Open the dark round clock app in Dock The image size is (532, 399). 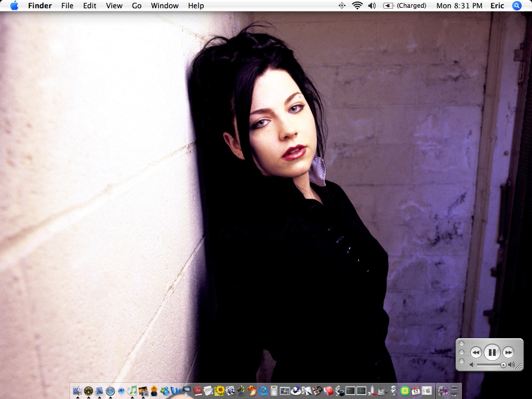(88, 391)
